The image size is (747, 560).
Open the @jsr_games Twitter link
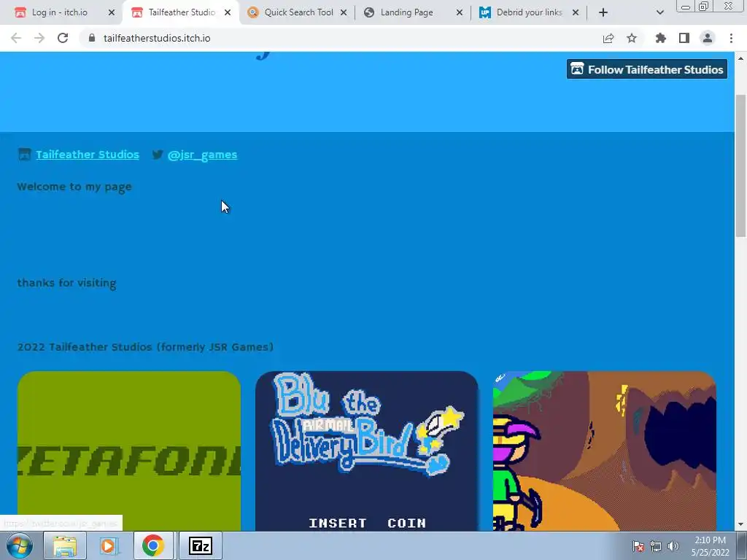[202, 155]
